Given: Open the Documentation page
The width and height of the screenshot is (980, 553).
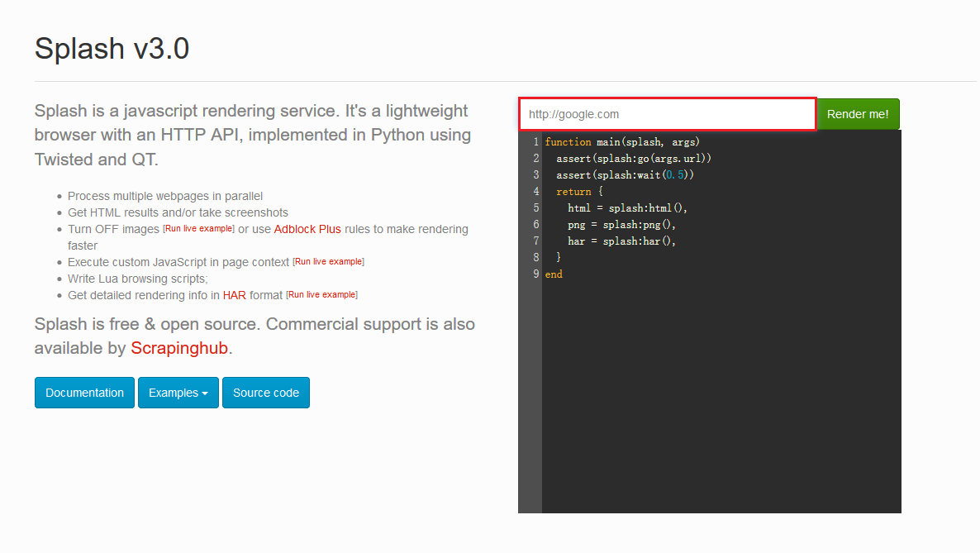Looking at the screenshot, I should coord(84,393).
